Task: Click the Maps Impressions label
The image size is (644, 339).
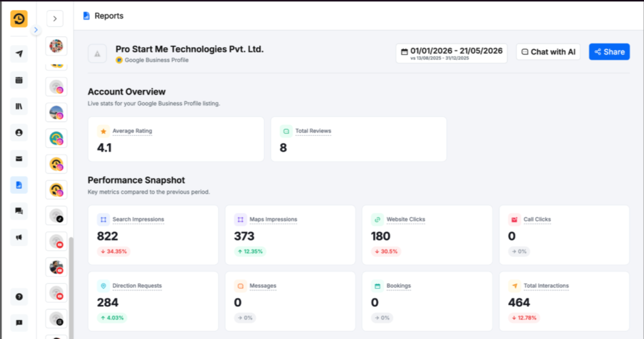Action: click(x=274, y=220)
